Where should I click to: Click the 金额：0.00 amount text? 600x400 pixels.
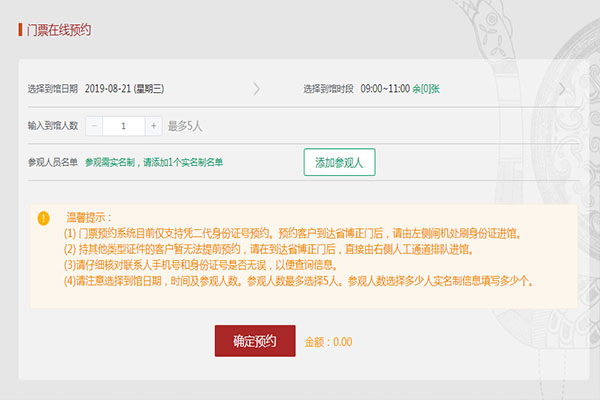[328, 342]
